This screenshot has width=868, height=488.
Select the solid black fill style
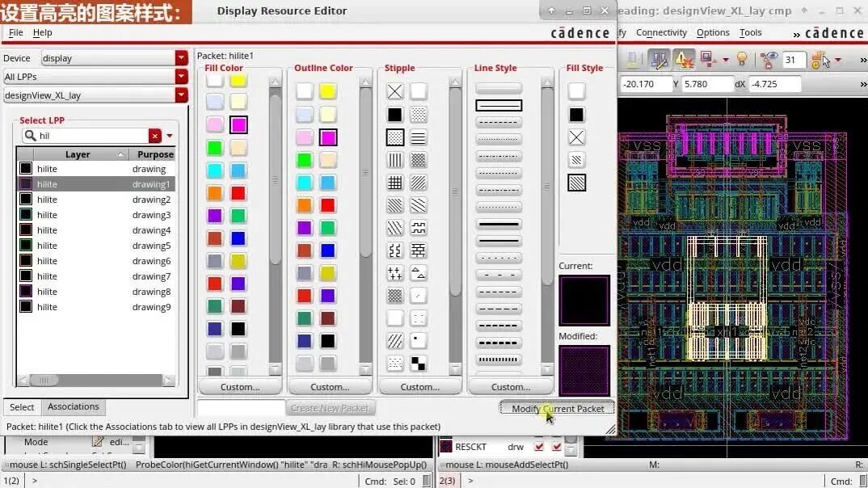point(576,115)
